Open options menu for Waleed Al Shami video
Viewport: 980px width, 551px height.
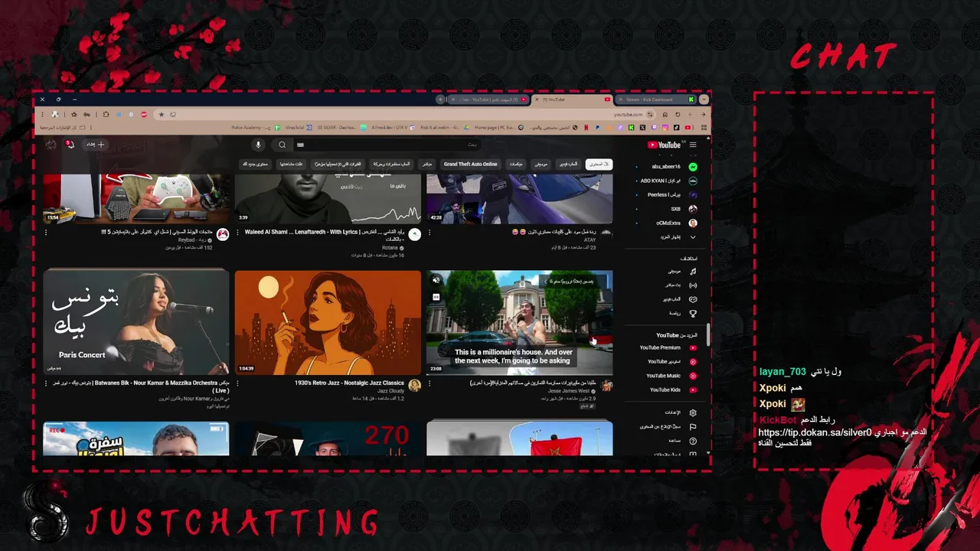237,232
